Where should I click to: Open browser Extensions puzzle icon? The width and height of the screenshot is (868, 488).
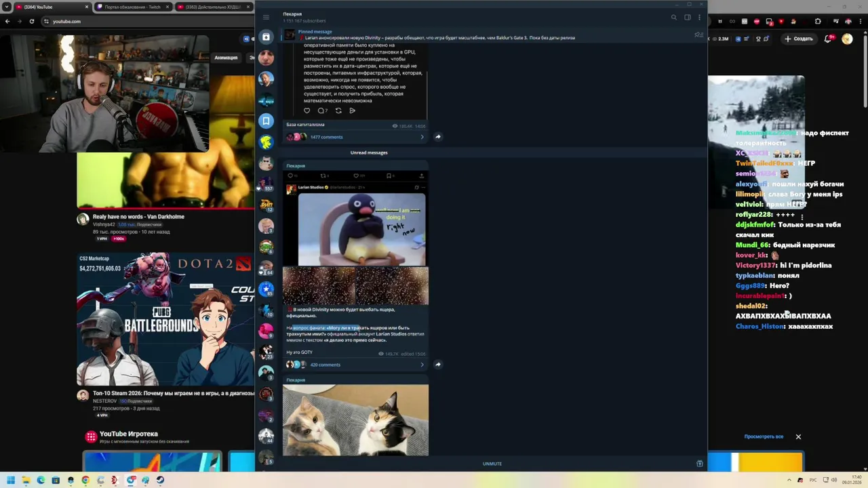click(x=818, y=21)
